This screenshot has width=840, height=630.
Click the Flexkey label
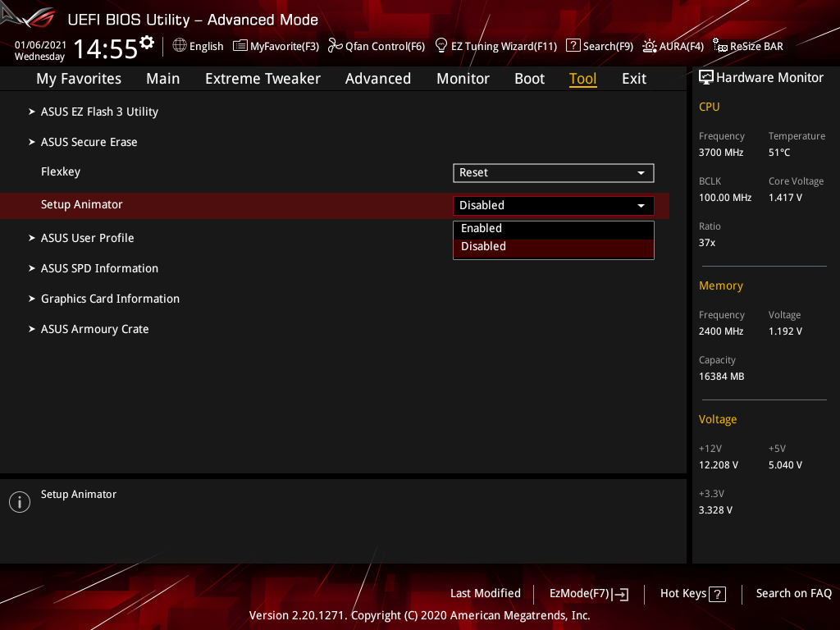click(x=61, y=172)
